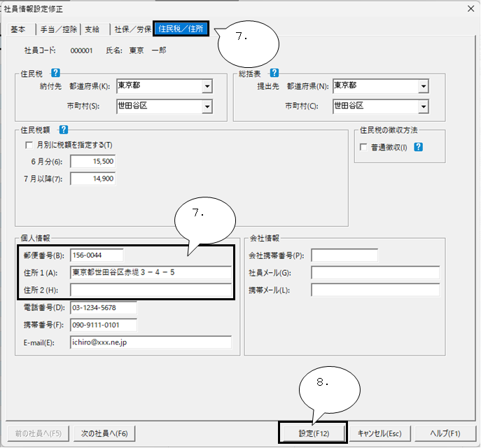Open help icon beside 総括表 group
481x448 pixels.
[x=274, y=73]
